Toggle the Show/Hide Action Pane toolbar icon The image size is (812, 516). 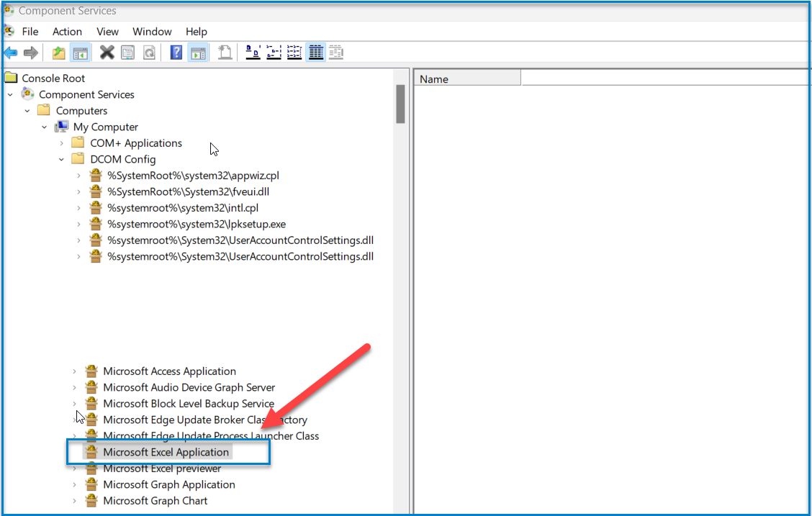198,53
